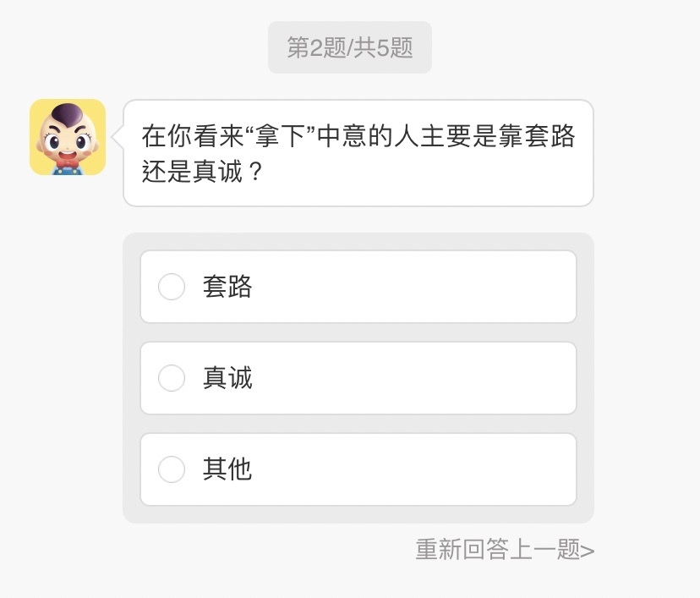
Task: Tap the yellow avatar beside the question bubble
Action: (x=68, y=139)
